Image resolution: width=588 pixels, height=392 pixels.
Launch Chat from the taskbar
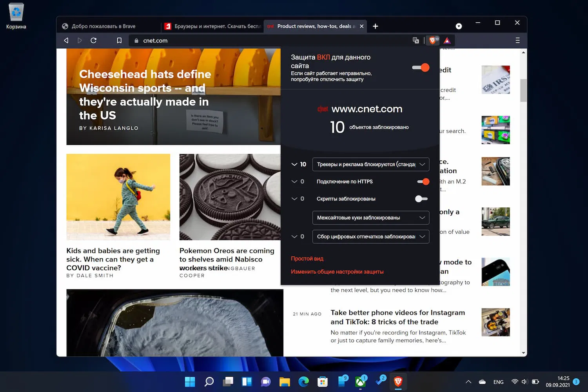click(x=266, y=381)
